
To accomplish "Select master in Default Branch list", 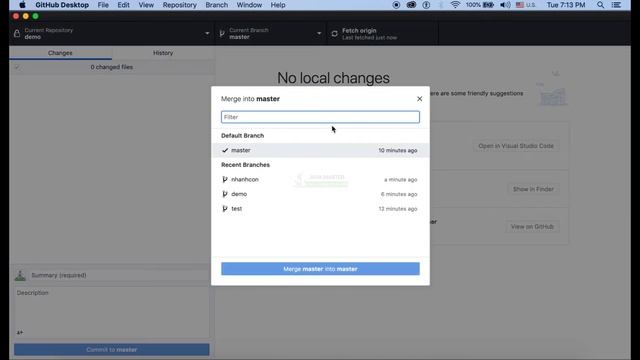I will pos(320,150).
